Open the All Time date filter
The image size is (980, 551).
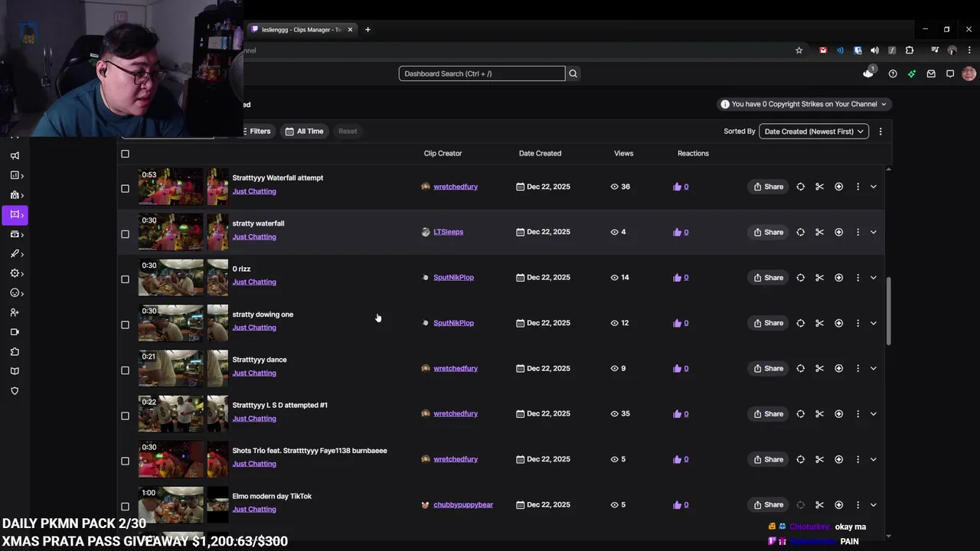[304, 131]
